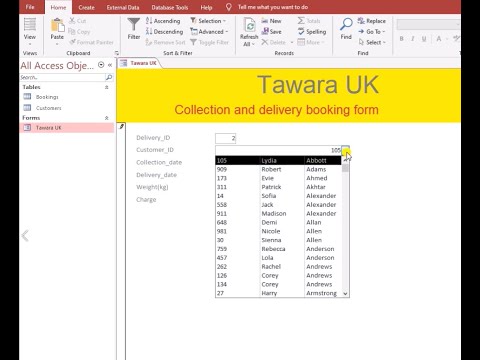480x360 pixels.
Task: Switch to the Database Tools tab
Action: (x=170, y=7)
